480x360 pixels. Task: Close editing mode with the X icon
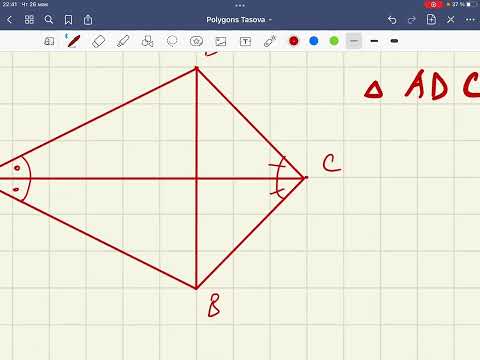451,20
